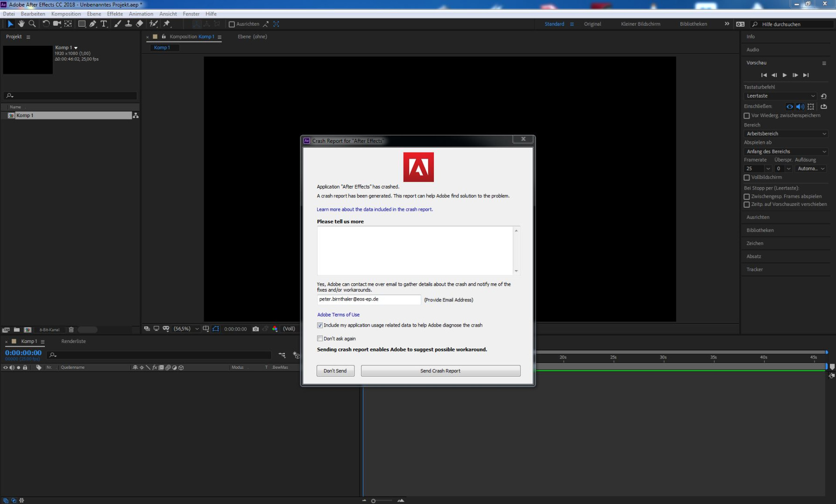The height and width of the screenshot is (504, 836).
Task: Click the email address input field
Action: click(369, 300)
